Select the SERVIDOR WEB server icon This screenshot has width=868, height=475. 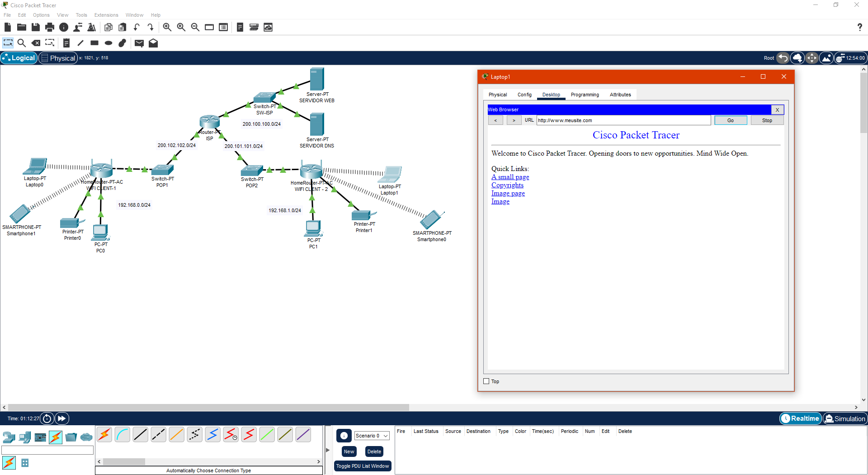click(x=317, y=79)
